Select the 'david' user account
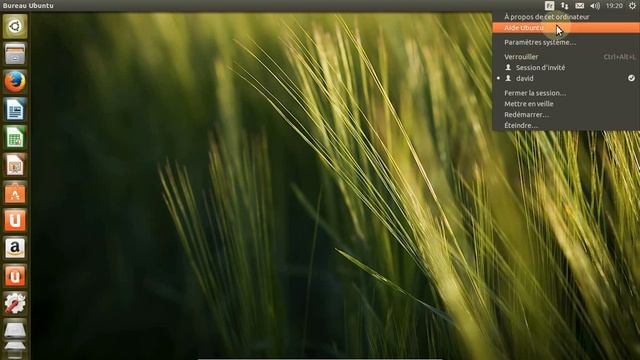This screenshot has height=360, width=640. [566, 78]
